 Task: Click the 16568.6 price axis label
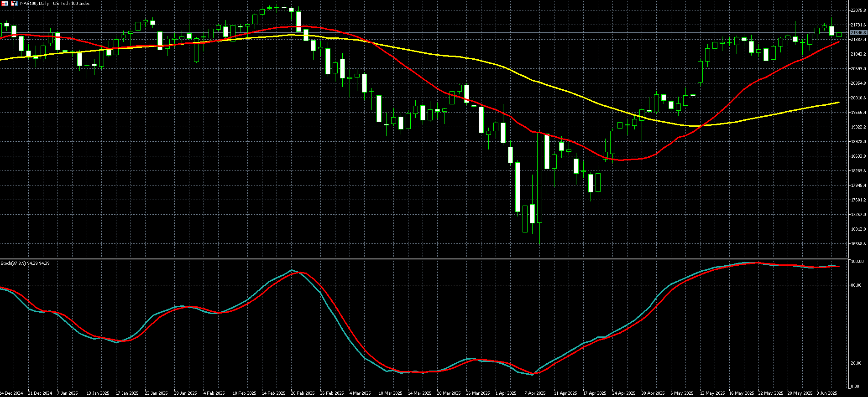(858, 244)
